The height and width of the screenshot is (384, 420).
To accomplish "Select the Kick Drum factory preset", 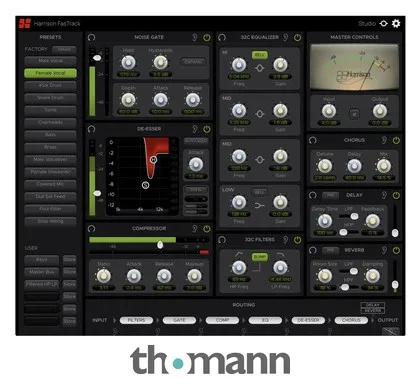I will tap(50, 85).
